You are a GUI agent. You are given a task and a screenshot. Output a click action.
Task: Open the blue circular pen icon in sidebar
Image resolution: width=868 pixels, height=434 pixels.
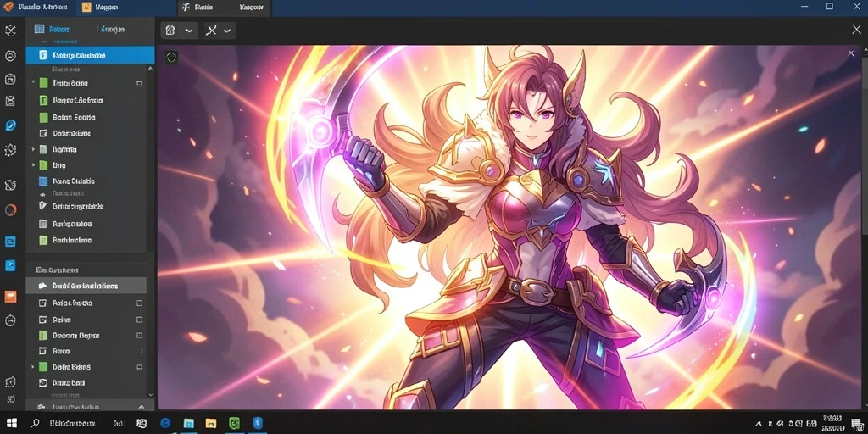pos(10,125)
